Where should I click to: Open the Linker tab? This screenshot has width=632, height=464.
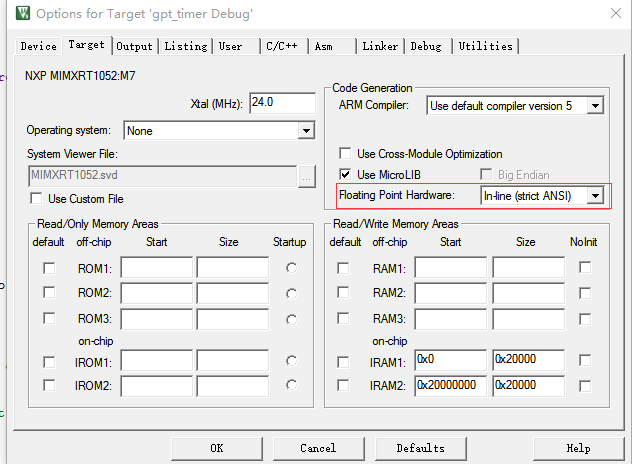pyautogui.click(x=380, y=46)
